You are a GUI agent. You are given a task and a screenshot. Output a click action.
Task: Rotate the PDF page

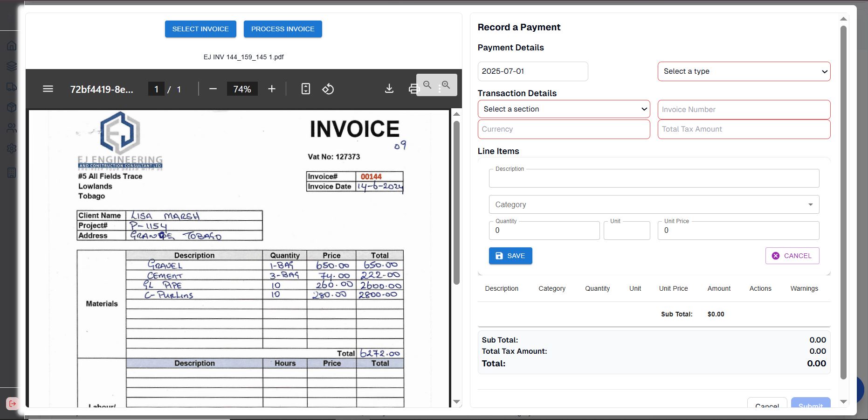tap(328, 89)
